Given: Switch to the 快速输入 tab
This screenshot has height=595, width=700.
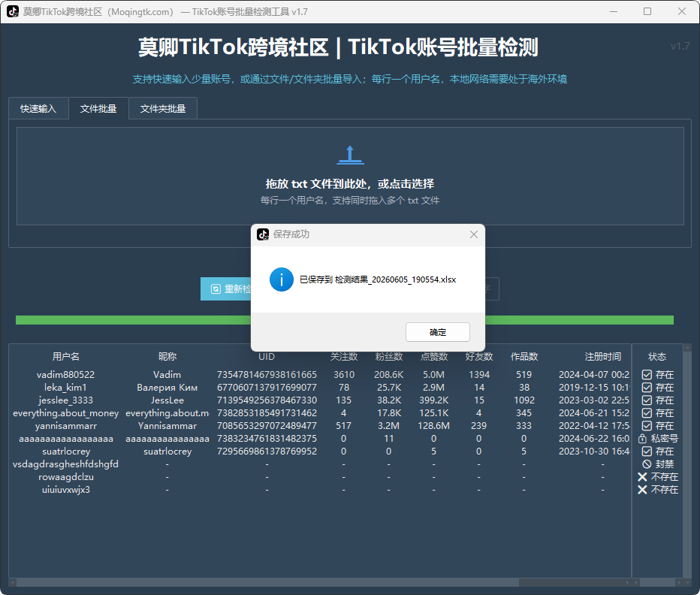Looking at the screenshot, I should pos(38,108).
